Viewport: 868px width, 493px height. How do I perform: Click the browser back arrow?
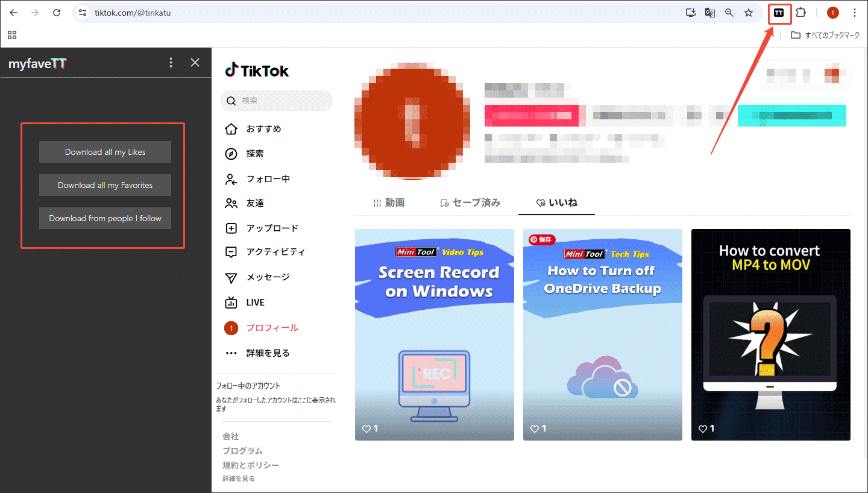tap(13, 13)
